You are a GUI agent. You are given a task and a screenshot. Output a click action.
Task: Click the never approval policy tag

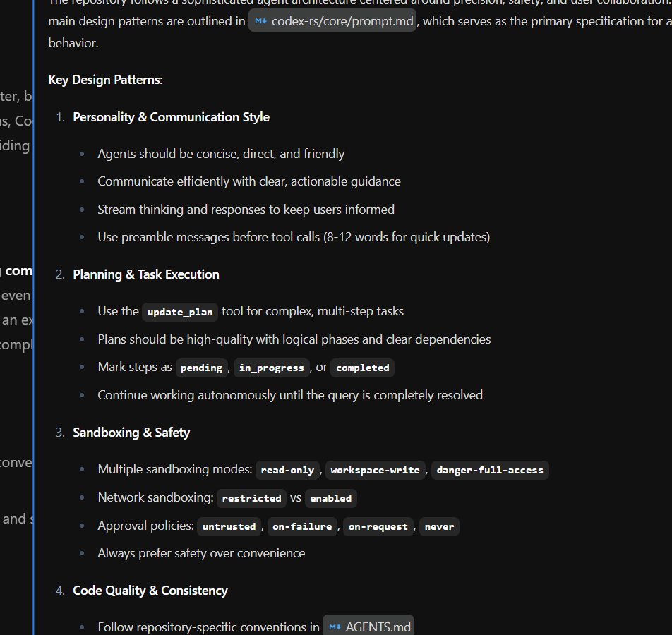coord(439,527)
